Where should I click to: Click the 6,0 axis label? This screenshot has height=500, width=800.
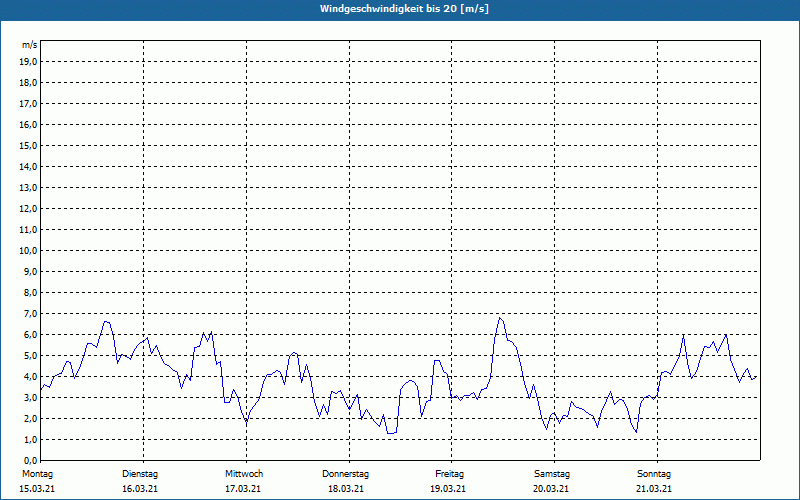(x=30, y=335)
